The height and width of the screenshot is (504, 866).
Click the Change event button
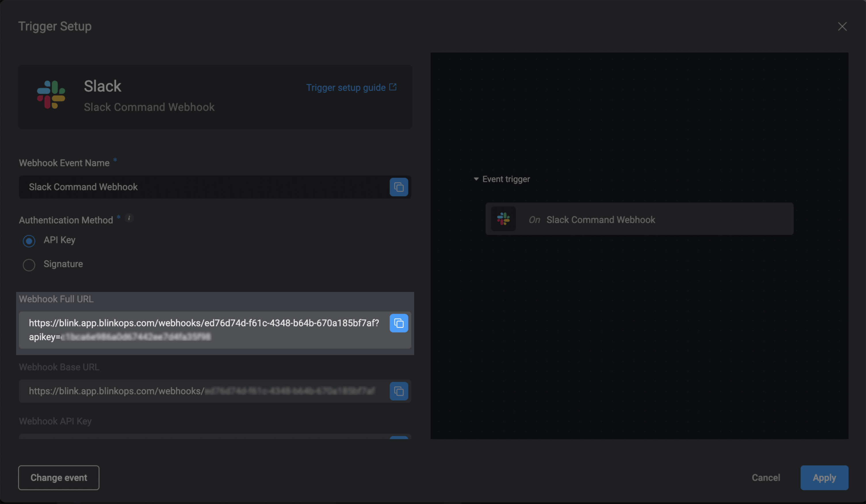click(x=59, y=478)
